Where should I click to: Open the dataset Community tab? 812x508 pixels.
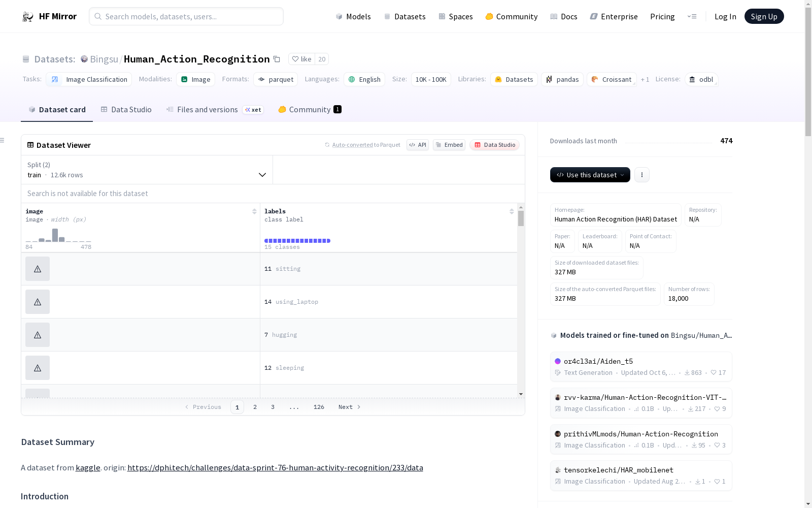tap(310, 110)
